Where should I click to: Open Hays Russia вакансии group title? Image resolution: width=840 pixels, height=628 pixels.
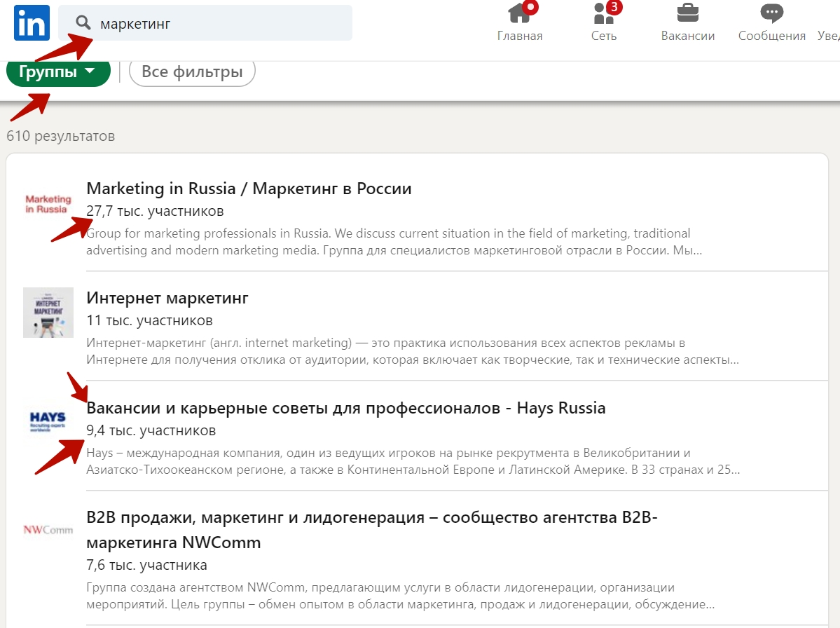pos(346,409)
